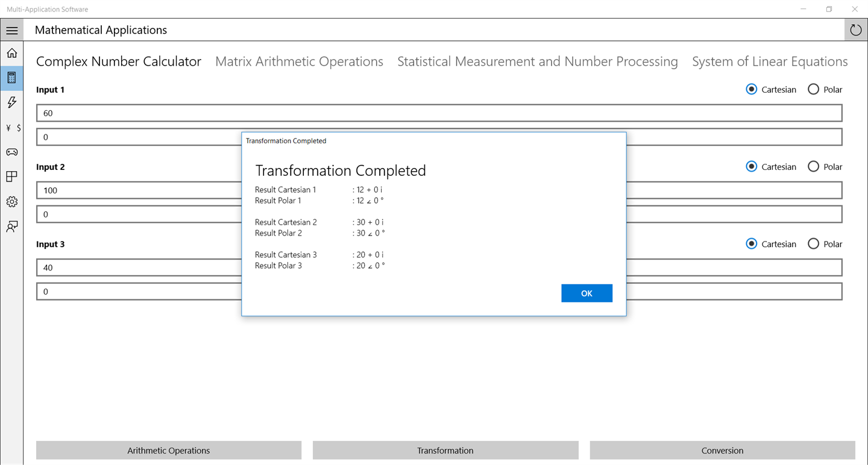This screenshot has height=465, width=868.
Task: Open System of Linear Equations tab
Action: click(x=770, y=61)
